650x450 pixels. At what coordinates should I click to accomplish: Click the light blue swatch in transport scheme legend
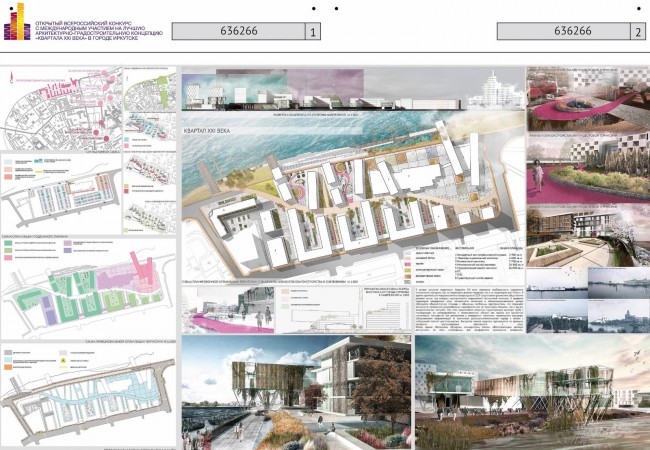[8, 360]
